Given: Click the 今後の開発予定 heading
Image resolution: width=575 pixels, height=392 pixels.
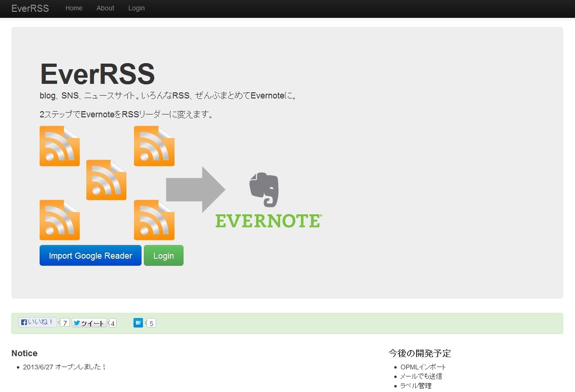Looking at the screenshot, I should point(420,353).
